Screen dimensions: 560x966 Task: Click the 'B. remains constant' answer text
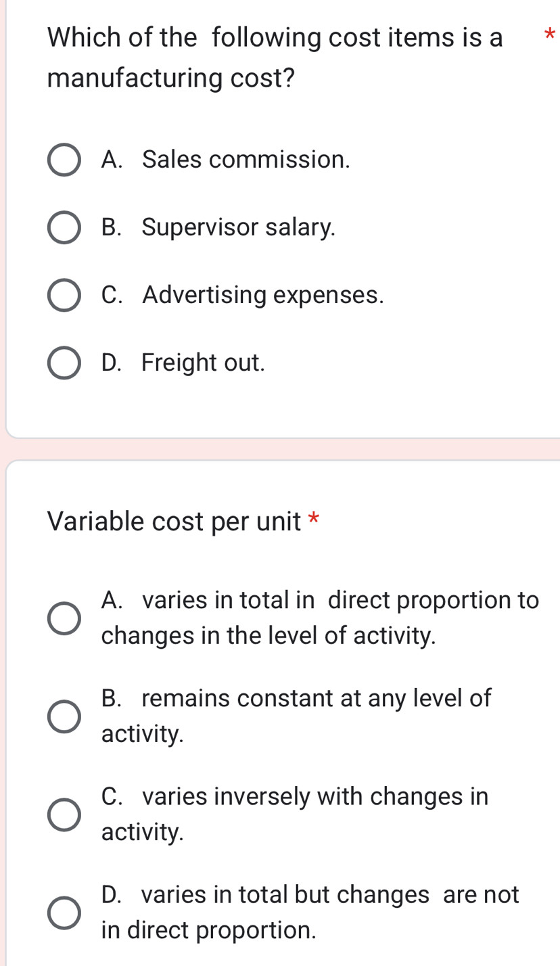[296, 698]
